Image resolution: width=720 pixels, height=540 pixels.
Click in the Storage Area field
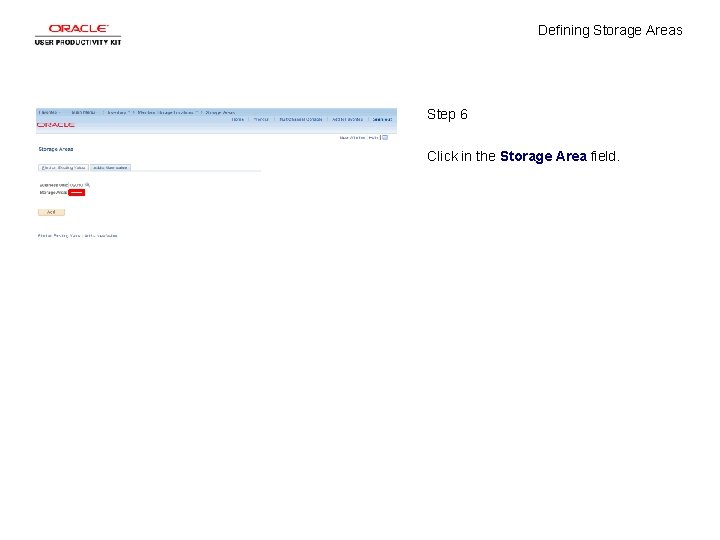(x=77, y=192)
